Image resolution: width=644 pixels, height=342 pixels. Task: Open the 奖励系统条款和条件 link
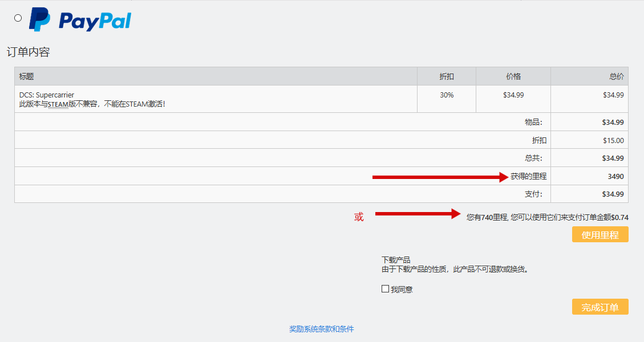coord(321,329)
